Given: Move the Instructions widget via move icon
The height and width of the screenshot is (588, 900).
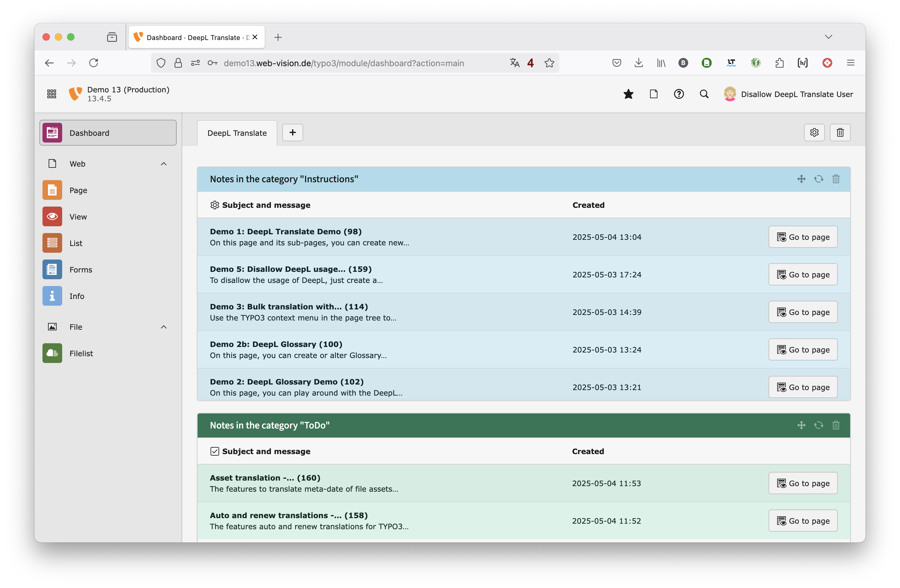Looking at the screenshot, I should 801,179.
